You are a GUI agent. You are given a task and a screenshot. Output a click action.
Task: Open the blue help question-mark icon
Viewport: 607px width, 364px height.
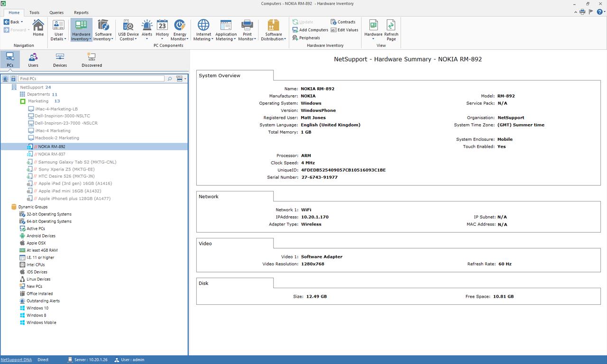pos(599,12)
